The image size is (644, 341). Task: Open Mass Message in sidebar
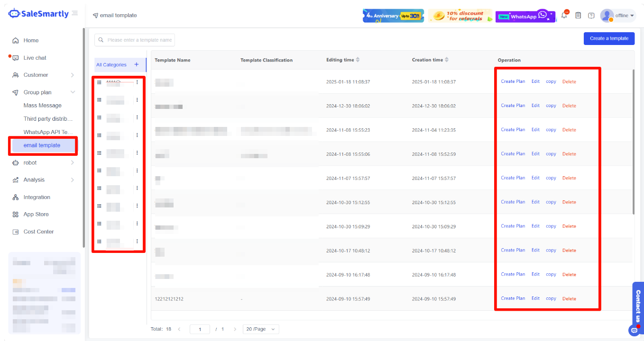[x=43, y=106]
